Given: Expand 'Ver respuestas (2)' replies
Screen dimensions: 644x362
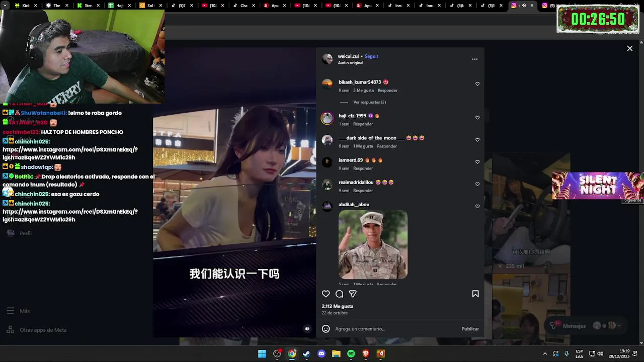Looking at the screenshot, I should (369, 102).
